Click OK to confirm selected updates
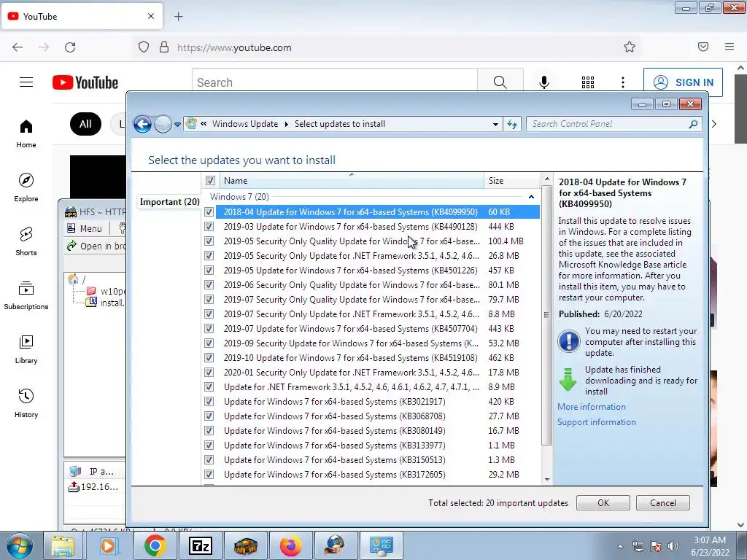Image resolution: width=747 pixels, height=560 pixels. point(603,503)
